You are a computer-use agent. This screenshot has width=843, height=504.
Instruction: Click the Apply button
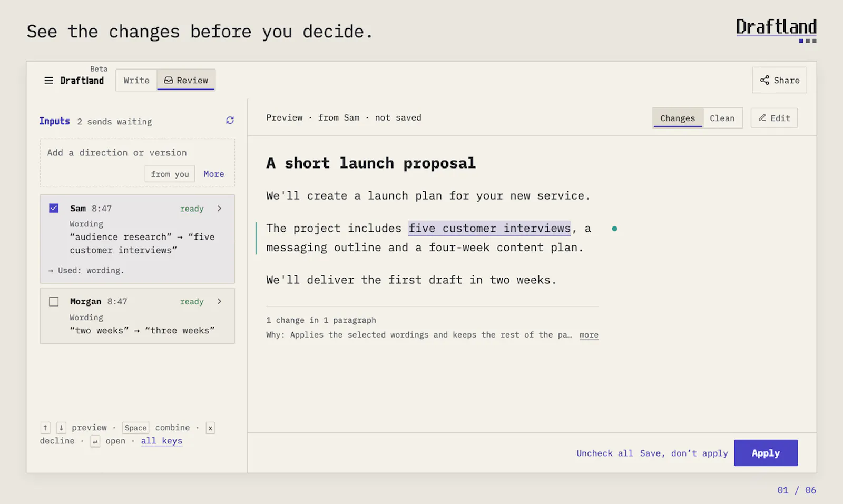click(766, 453)
